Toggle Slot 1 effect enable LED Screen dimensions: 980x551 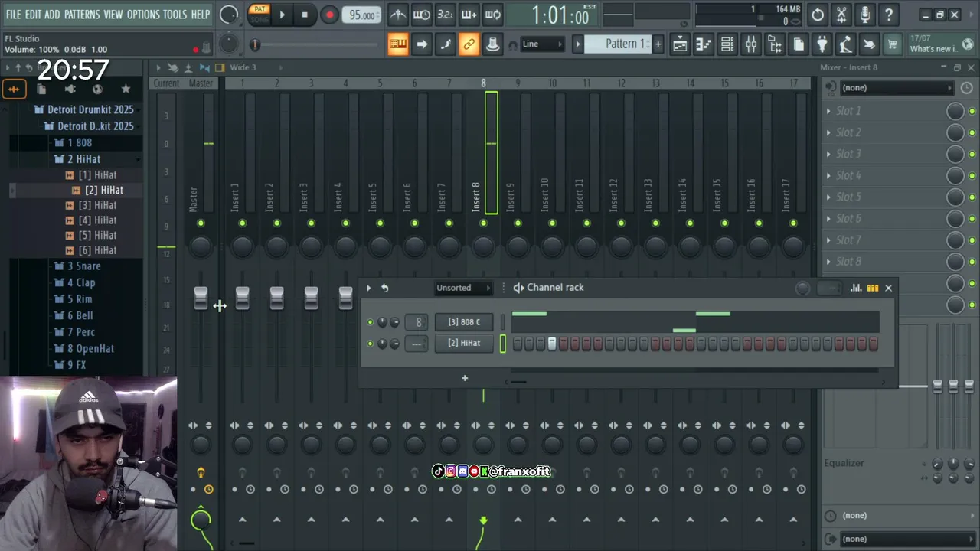coord(972,112)
